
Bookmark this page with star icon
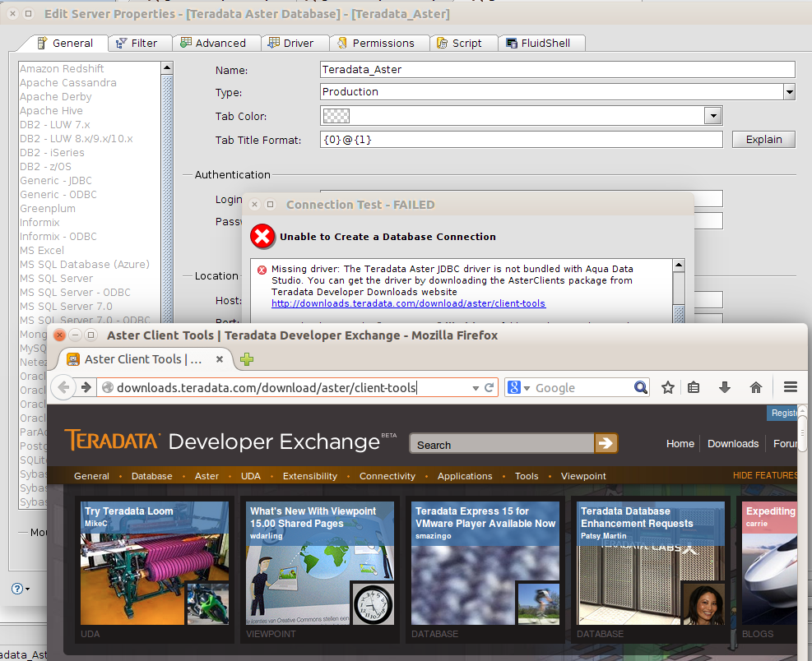click(x=668, y=387)
